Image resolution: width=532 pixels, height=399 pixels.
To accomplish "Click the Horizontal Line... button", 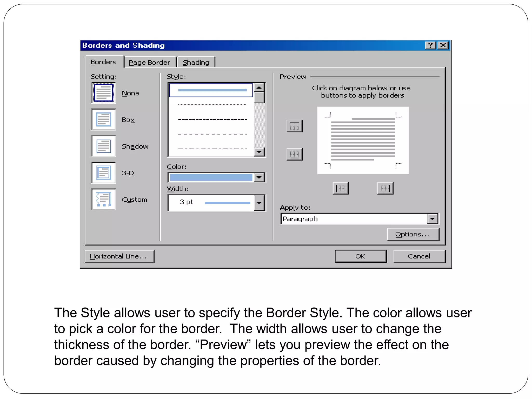I will coord(119,256).
